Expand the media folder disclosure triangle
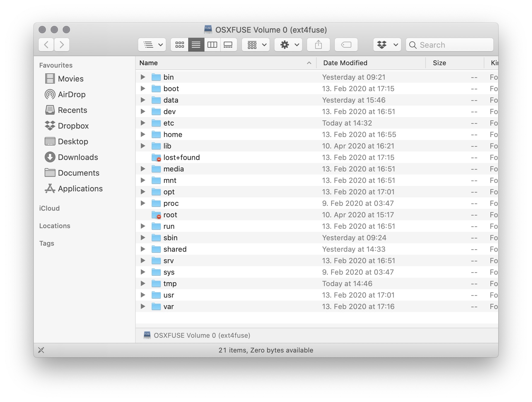 (143, 169)
